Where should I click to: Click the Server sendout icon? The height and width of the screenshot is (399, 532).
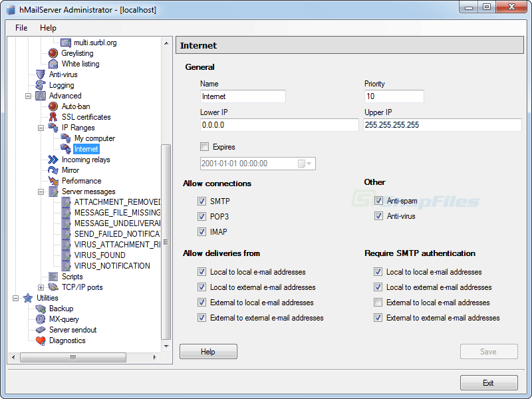pyautogui.click(x=41, y=330)
